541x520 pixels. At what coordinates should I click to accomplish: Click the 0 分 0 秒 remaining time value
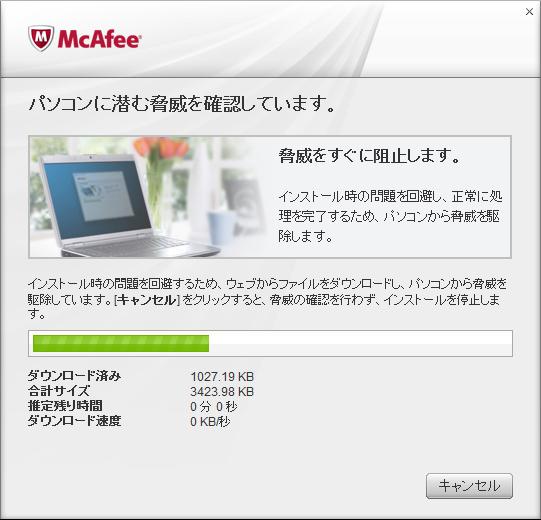(214, 406)
